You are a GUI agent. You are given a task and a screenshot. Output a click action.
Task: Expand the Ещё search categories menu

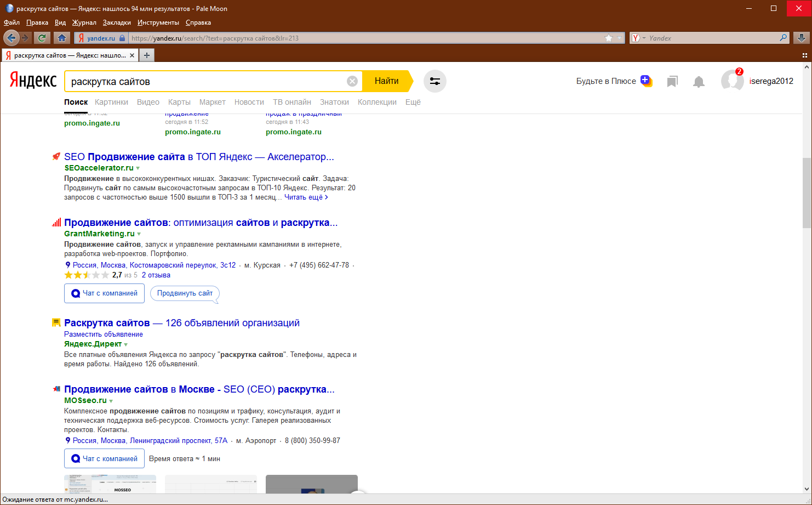[413, 102]
